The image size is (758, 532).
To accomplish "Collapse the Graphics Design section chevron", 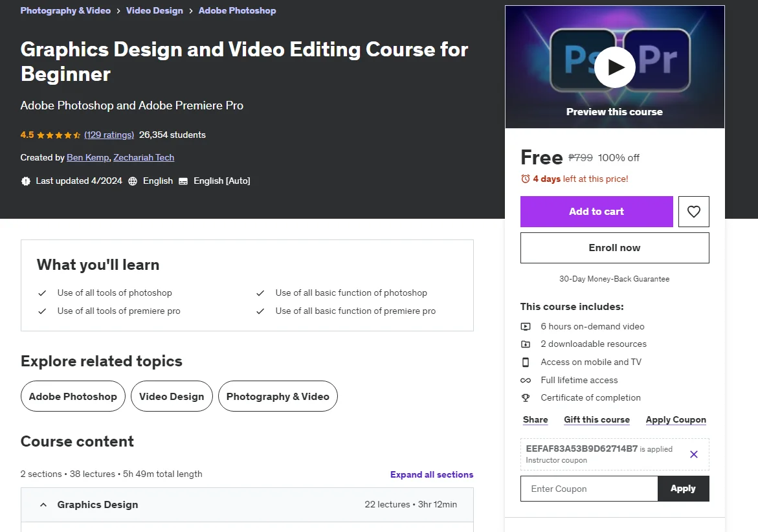I will pyautogui.click(x=43, y=505).
